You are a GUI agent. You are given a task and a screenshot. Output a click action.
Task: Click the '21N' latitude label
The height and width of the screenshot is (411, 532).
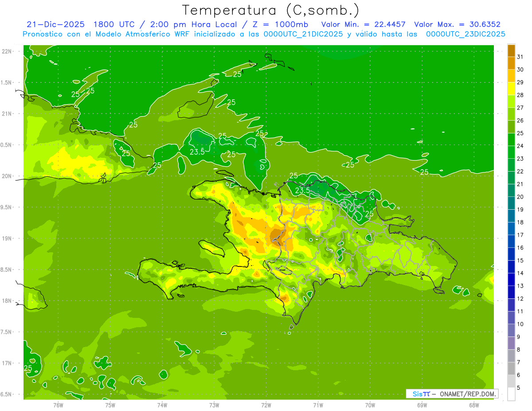[x=7, y=114]
